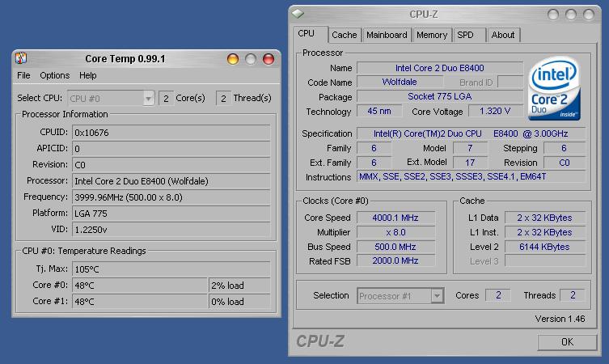Click the Intel Core 2 Duo logo

tap(554, 88)
